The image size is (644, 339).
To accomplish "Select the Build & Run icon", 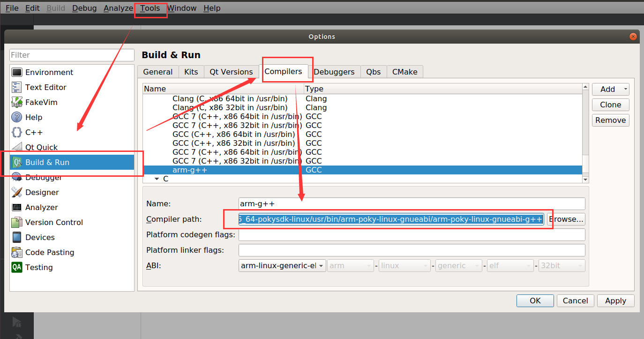I will [17, 162].
